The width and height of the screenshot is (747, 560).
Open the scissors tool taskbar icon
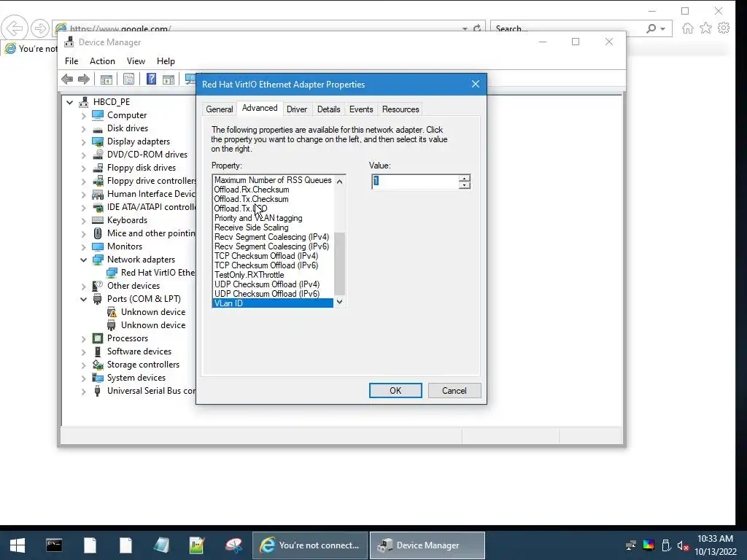tap(233, 545)
